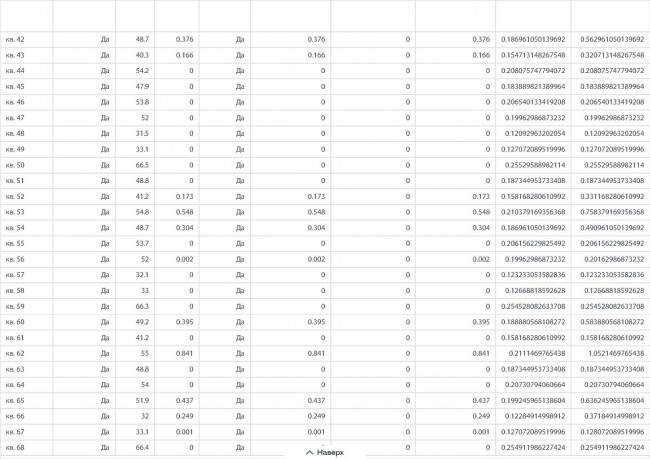The height and width of the screenshot is (459, 650).
Task: Select the row label кв. 49
Action: (15, 149)
